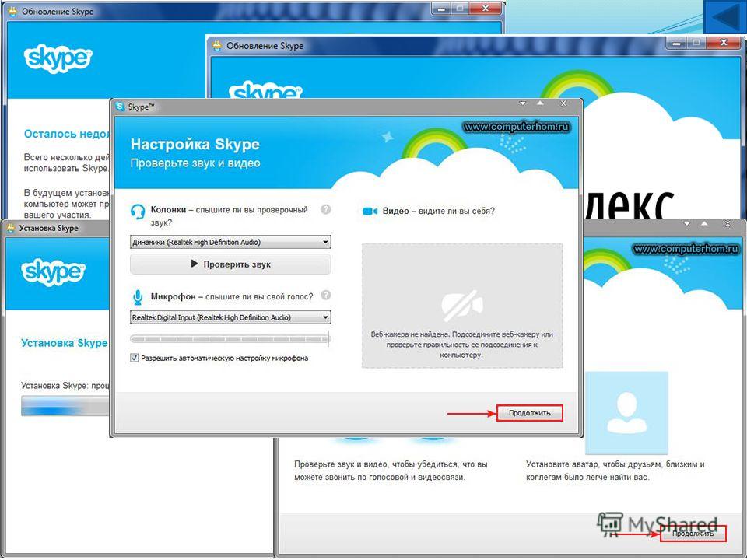The image size is (747, 560).
Task: Minimize the front Skype™ setup window
Action: pos(523,103)
